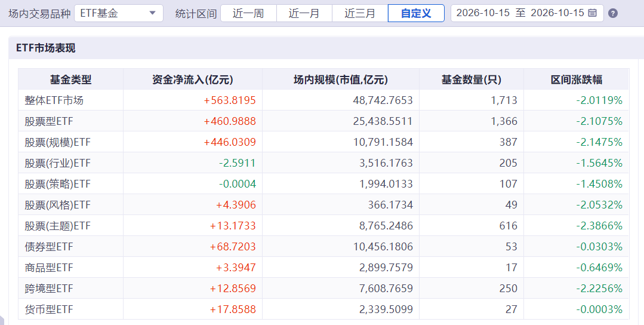Image resolution: width=644 pixels, height=325 pixels.
Task: Click the net inflow value +446.0309
Action: click(x=230, y=142)
